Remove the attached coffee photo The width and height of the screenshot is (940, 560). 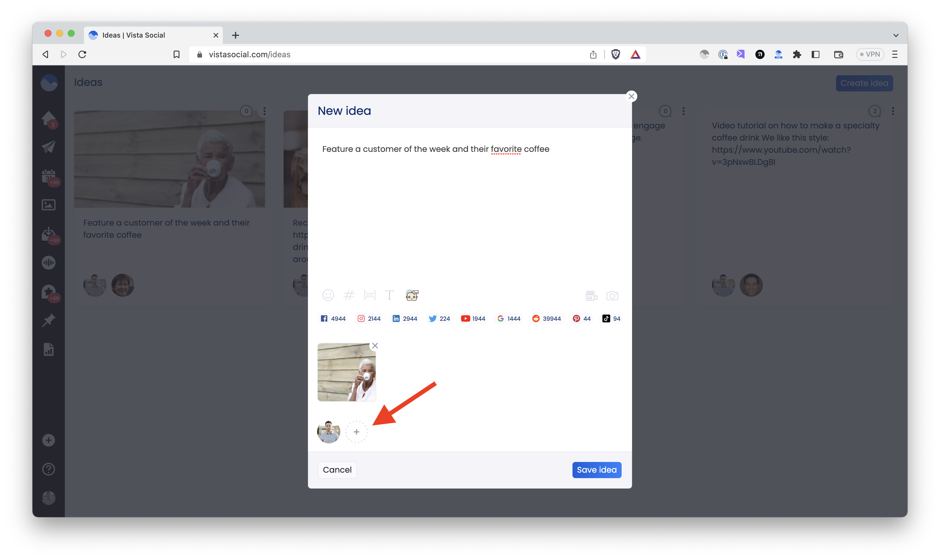click(375, 346)
